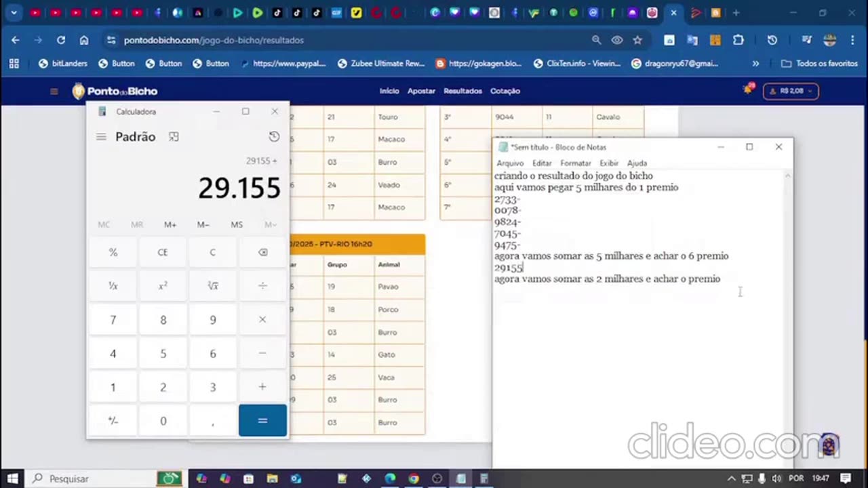The width and height of the screenshot is (868, 488).
Task: Click the browser home icon
Action: pos(84,40)
